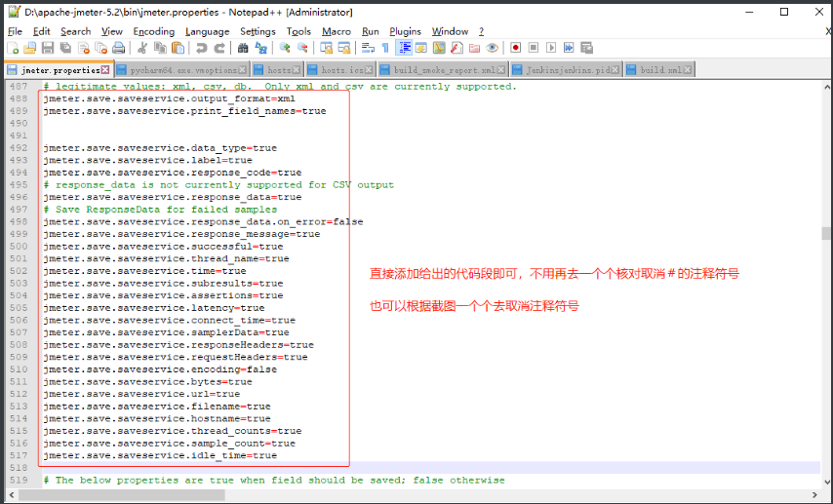The height and width of the screenshot is (504, 833).
Task: Click the Zoom In icon
Action: click(x=285, y=49)
